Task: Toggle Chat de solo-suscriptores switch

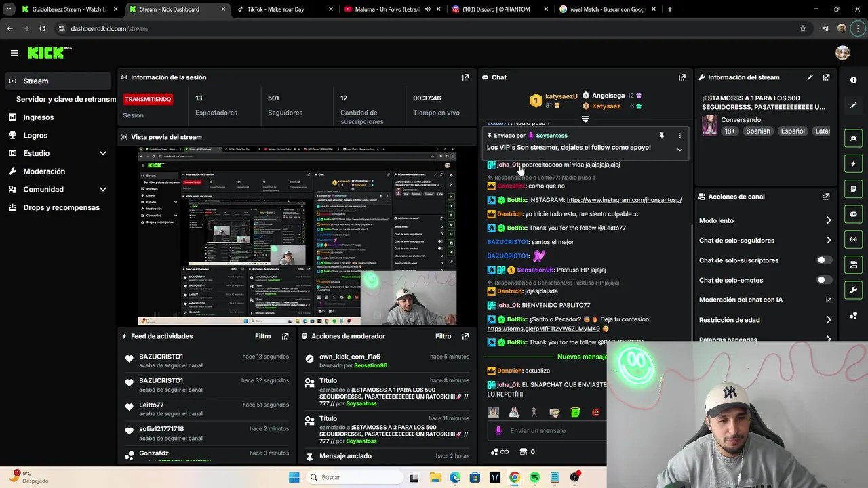Action: tap(824, 260)
